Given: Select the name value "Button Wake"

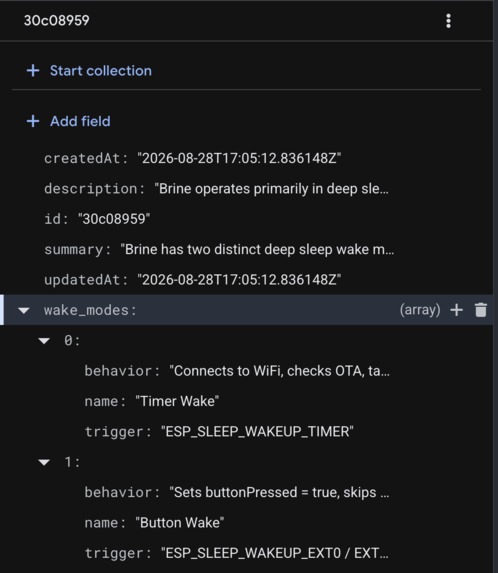Looking at the screenshot, I should (x=180, y=523).
